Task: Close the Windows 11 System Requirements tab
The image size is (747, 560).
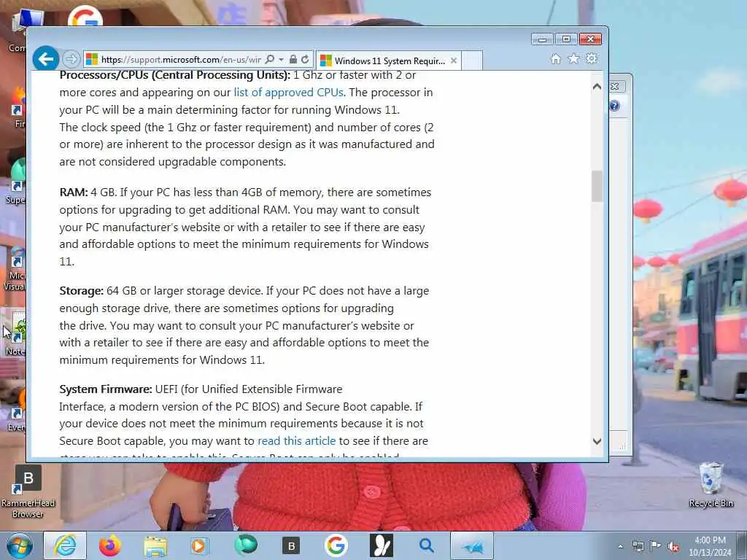Action: (454, 61)
